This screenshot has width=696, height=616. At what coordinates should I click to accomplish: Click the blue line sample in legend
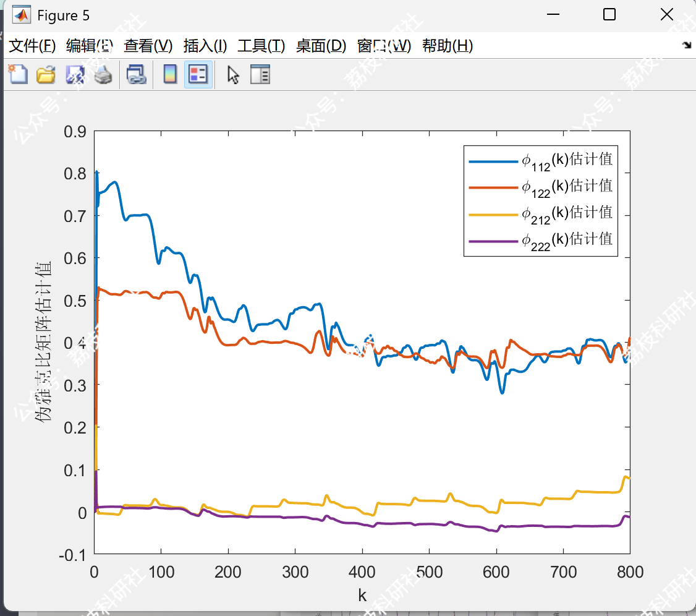pos(493,161)
